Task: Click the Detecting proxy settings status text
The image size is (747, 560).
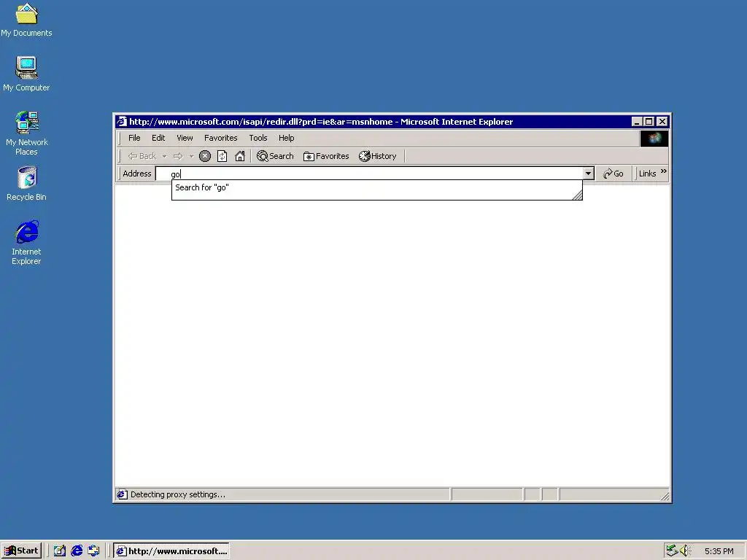Action: (x=178, y=495)
